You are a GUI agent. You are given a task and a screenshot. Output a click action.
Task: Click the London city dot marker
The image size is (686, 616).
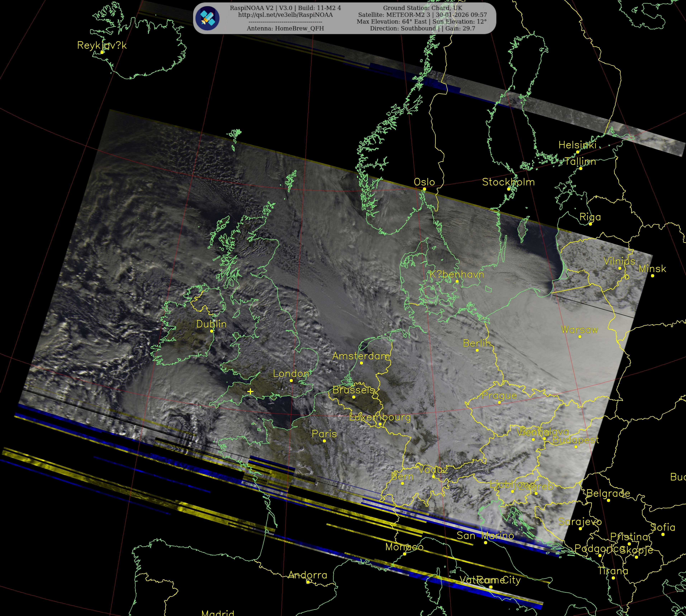(x=291, y=381)
